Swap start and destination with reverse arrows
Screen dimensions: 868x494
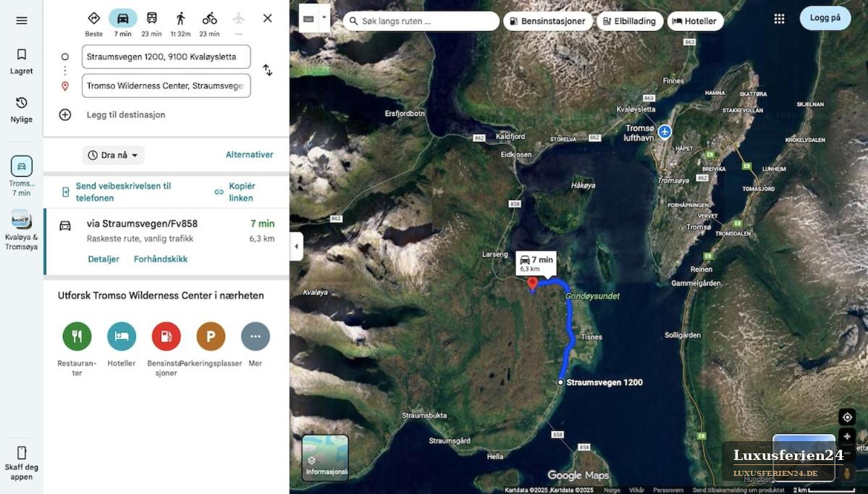point(267,70)
